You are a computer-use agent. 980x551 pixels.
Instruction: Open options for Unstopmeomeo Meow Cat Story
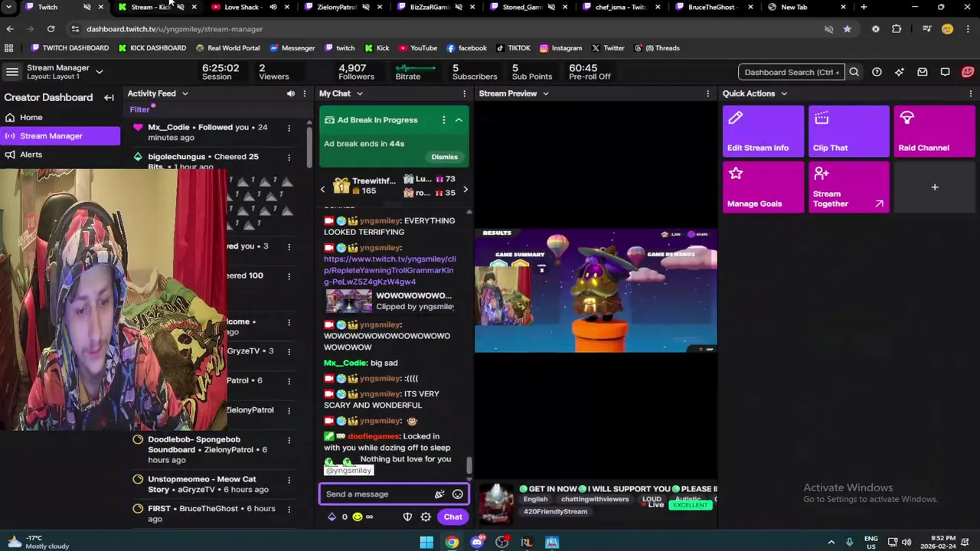(x=289, y=480)
